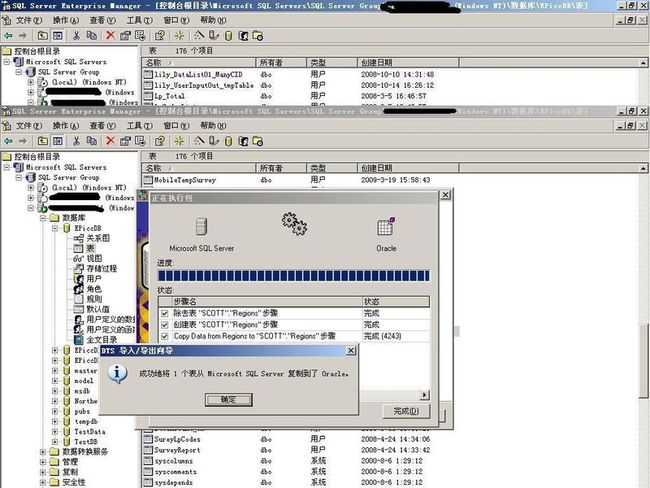Screen dimensions: 650x488
Task: Run the wizard wand icon in lower window toolbar
Action: [199, 141]
